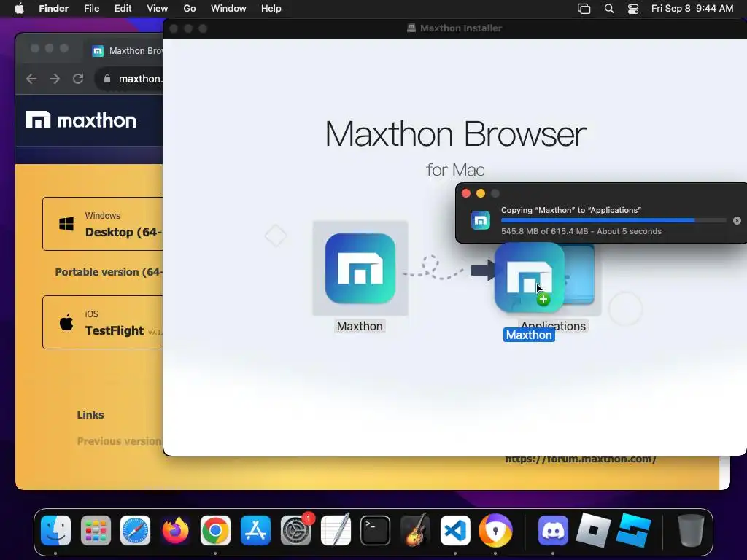Open System Preferences in the Dock

pyautogui.click(x=296, y=531)
